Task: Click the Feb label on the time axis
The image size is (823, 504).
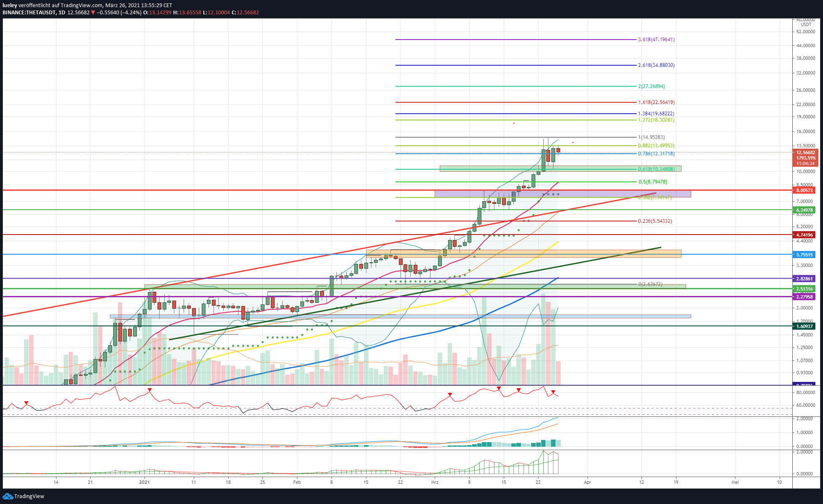Action: [297, 482]
